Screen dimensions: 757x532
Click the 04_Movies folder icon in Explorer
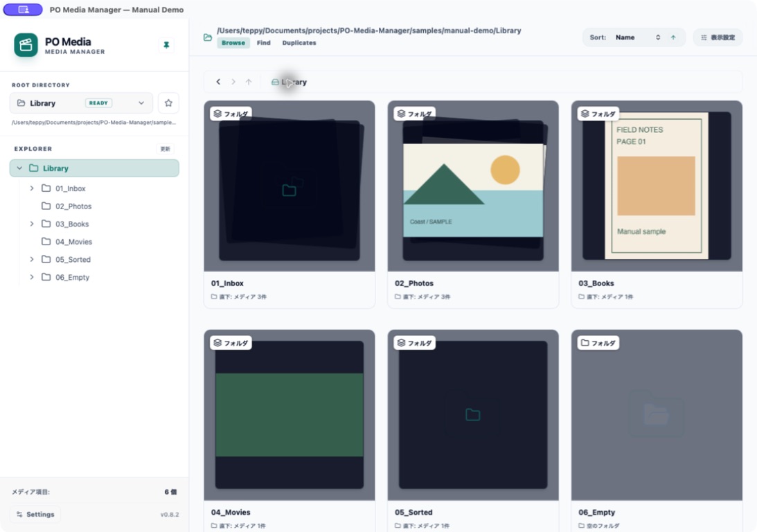pos(46,241)
